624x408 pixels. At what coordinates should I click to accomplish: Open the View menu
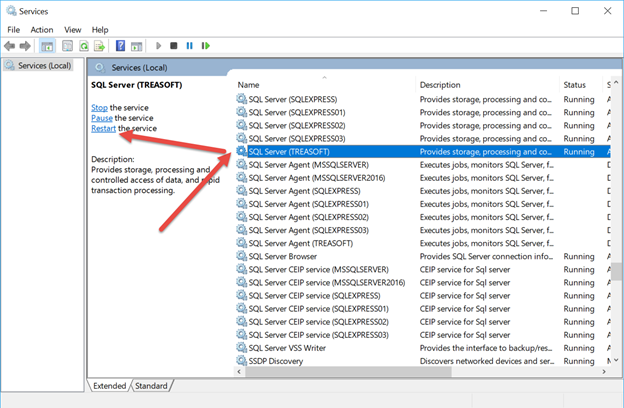point(73,30)
